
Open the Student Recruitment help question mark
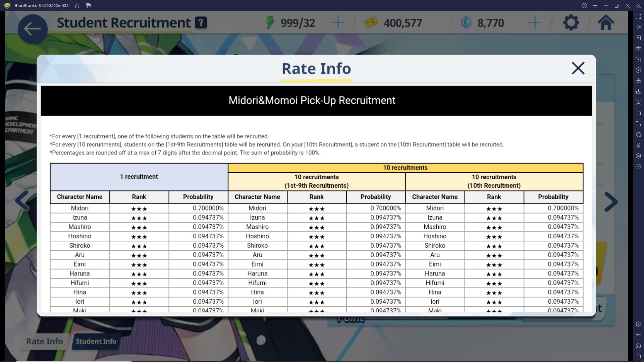pyautogui.click(x=201, y=22)
